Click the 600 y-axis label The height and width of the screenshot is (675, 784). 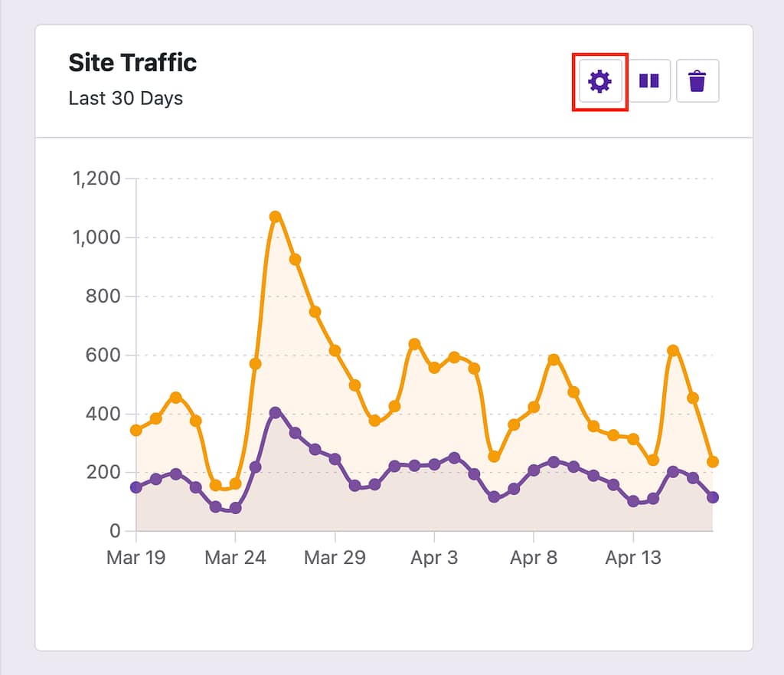[103, 355]
